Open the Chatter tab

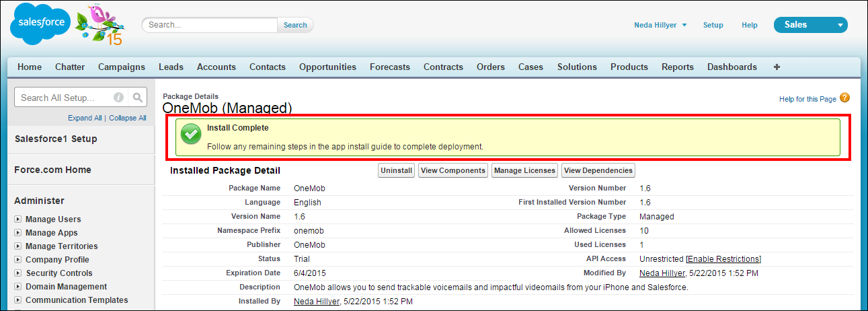(x=70, y=67)
